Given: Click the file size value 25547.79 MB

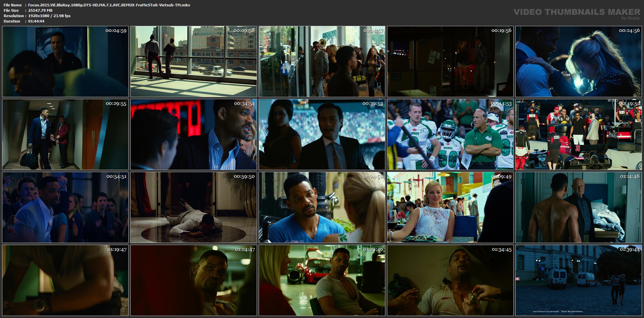Looking at the screenshot, I should [x=40, y=10].
